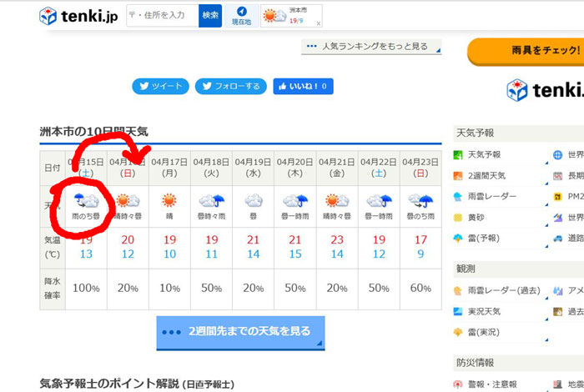Click the address search input field
Screen dimensions: 584x392
[163, 15]
